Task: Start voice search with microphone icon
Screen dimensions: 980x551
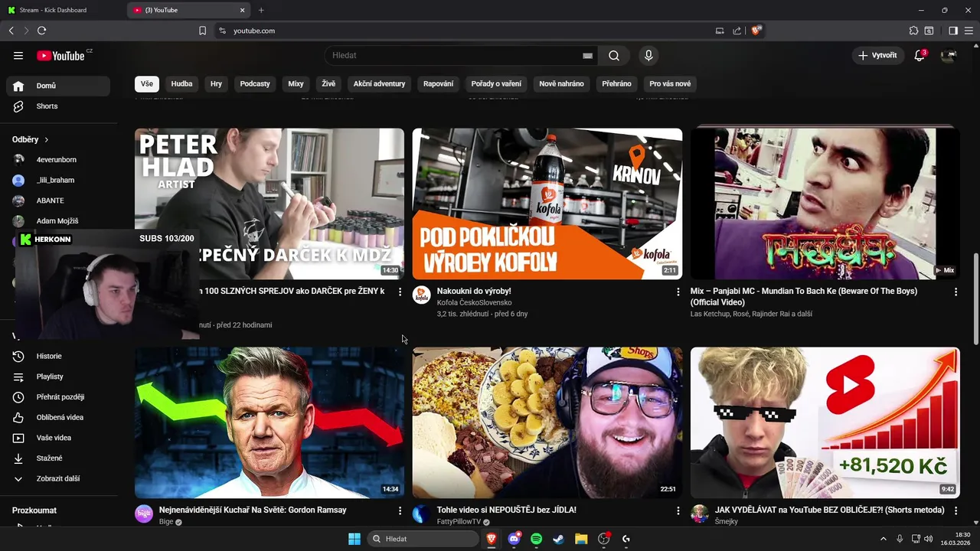Action: pos(648,55)
